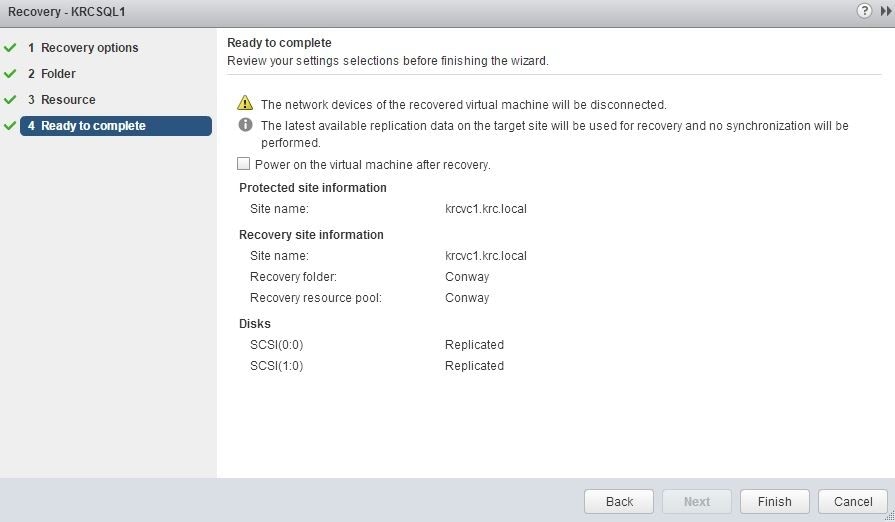
Task: Click the Replicated status for SCSI(0:0)
Action: point(474,345)
